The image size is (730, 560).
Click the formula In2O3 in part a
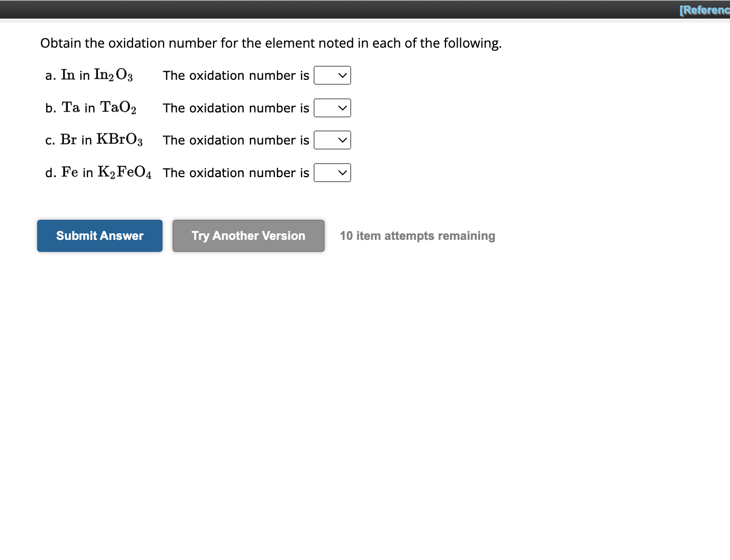pos(112,74)
